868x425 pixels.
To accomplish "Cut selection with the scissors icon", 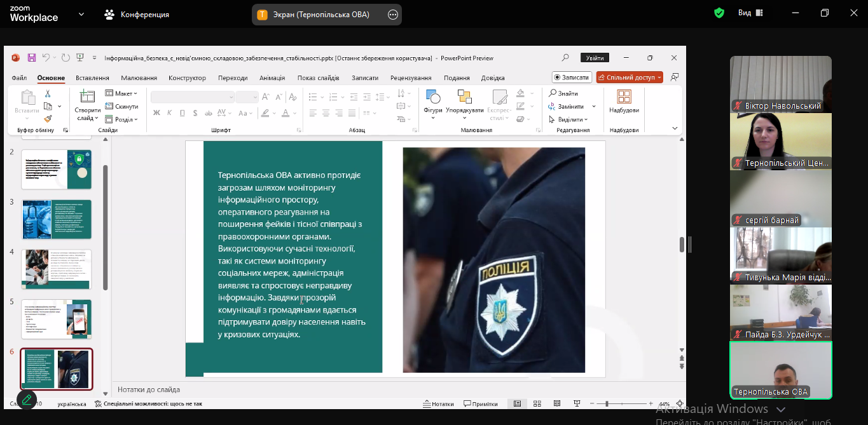I will tap(48, 94).
